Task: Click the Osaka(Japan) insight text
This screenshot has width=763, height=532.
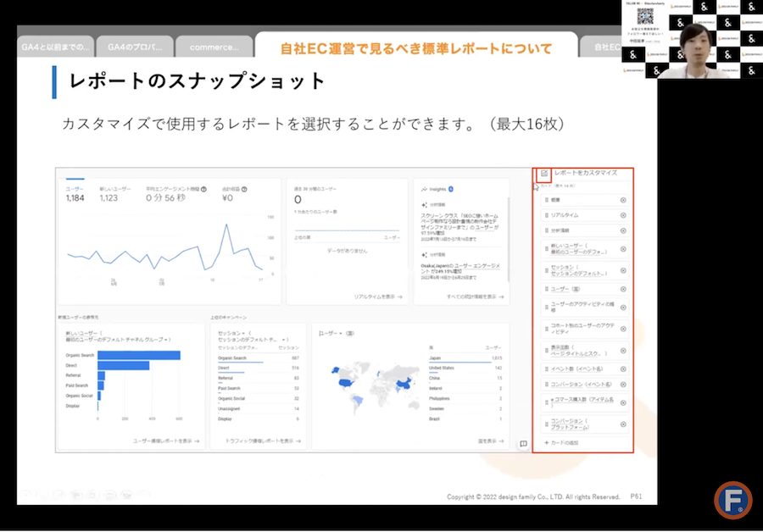Action: [x=460, y=269]
